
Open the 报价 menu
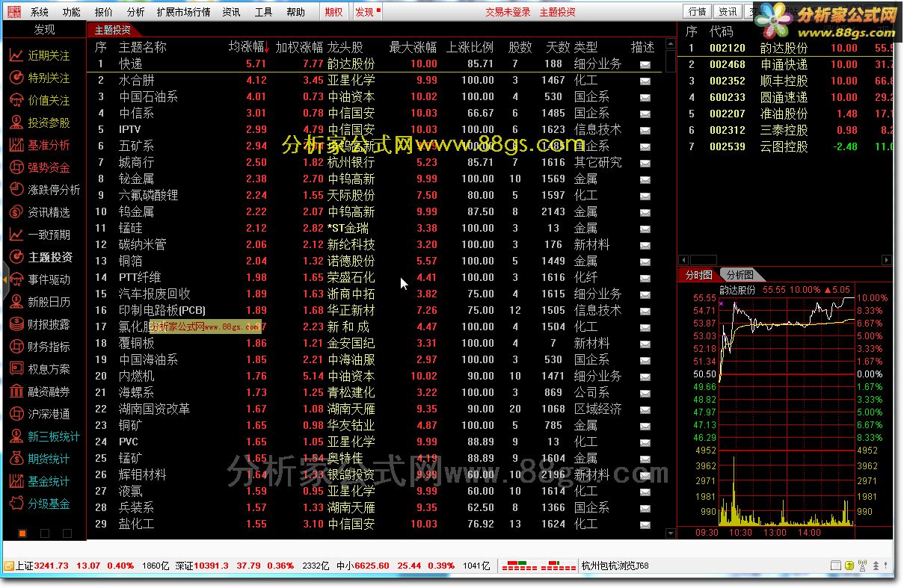click(x=104, y=12)
